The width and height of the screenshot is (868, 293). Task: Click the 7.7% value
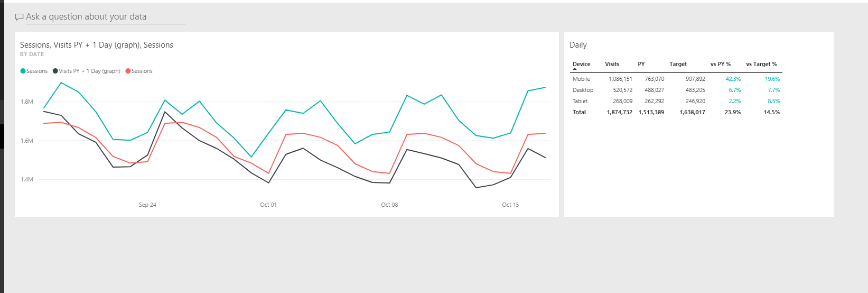(x=773, y=90)
